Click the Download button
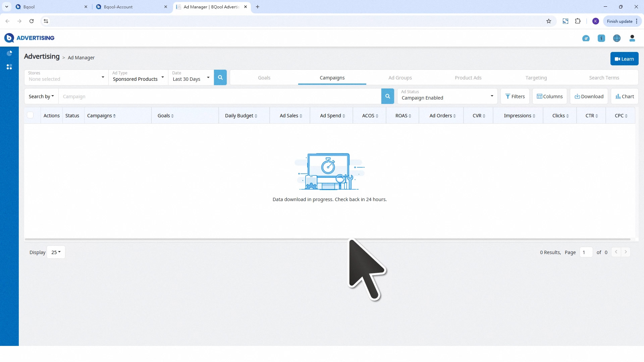The image size is (644, 362). click(589, 97)
